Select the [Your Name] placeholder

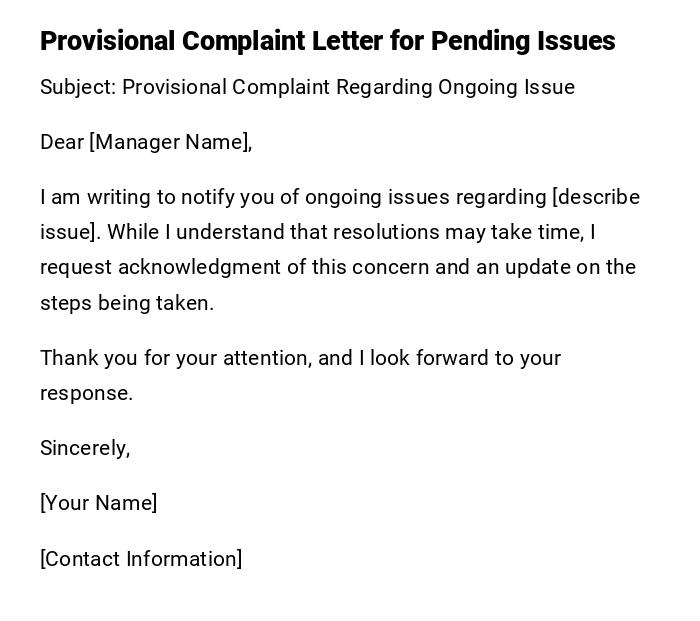pyautogui.click(x=98, y=503)
